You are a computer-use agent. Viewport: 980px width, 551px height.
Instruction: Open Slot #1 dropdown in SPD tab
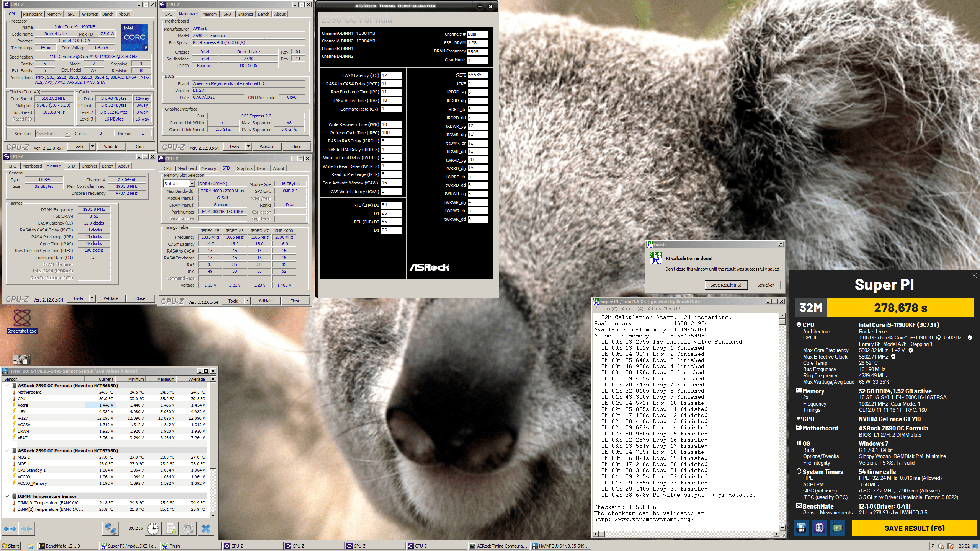192,184
